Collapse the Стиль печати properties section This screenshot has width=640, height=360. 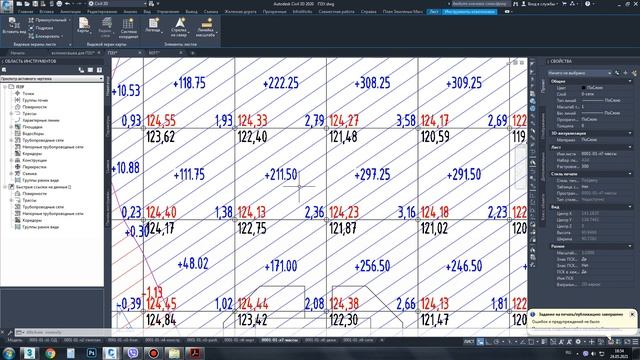630,174
